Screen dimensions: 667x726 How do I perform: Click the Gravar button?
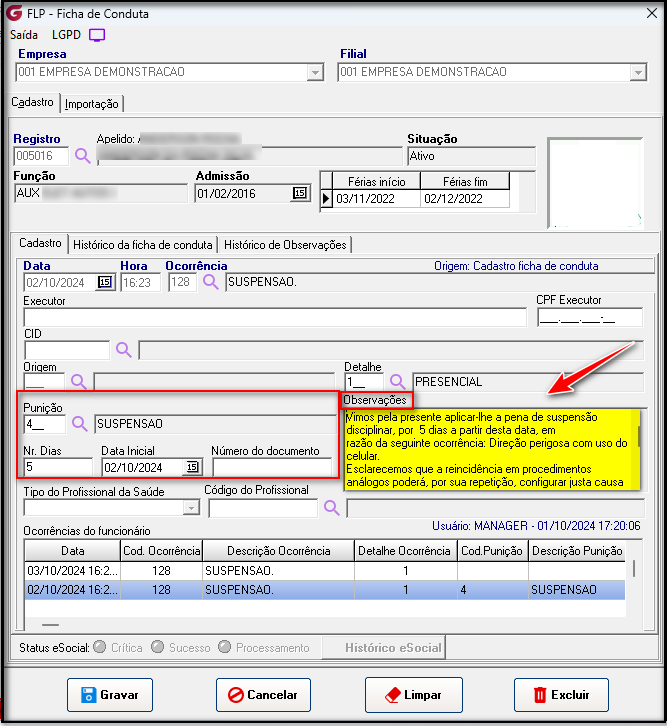coord(110,695)
